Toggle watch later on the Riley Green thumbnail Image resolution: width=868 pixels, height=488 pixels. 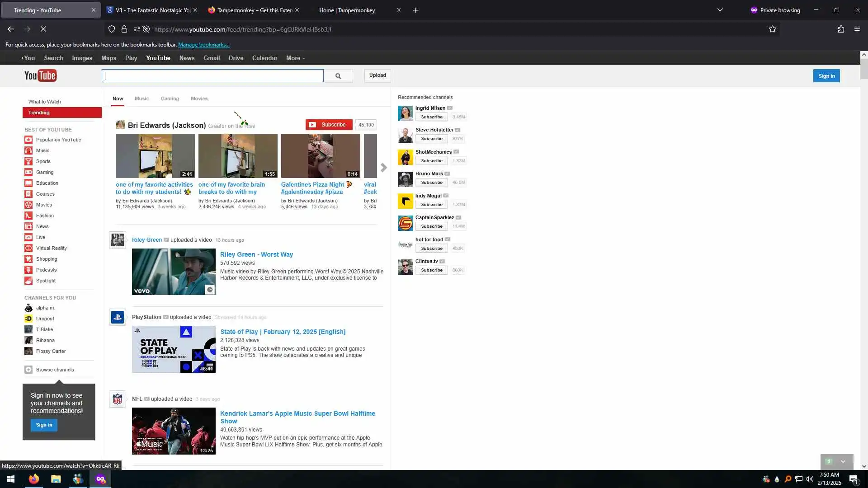point(209,290)
